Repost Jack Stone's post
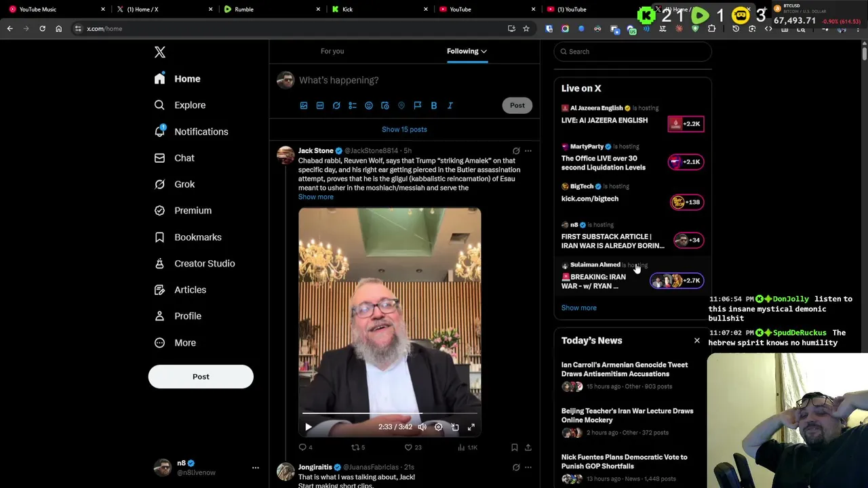Image resolution: width=868 pixels, height=488 pixels. (357, 447)
